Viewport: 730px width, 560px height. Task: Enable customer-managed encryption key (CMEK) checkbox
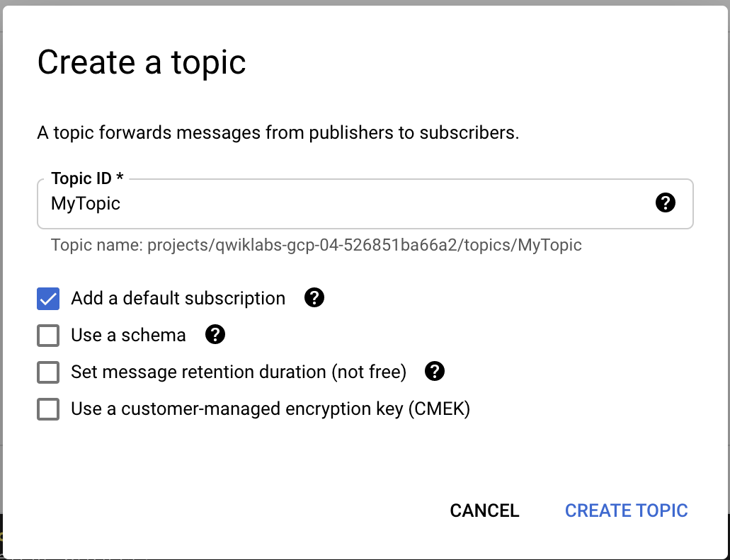[x=48, y=408]
